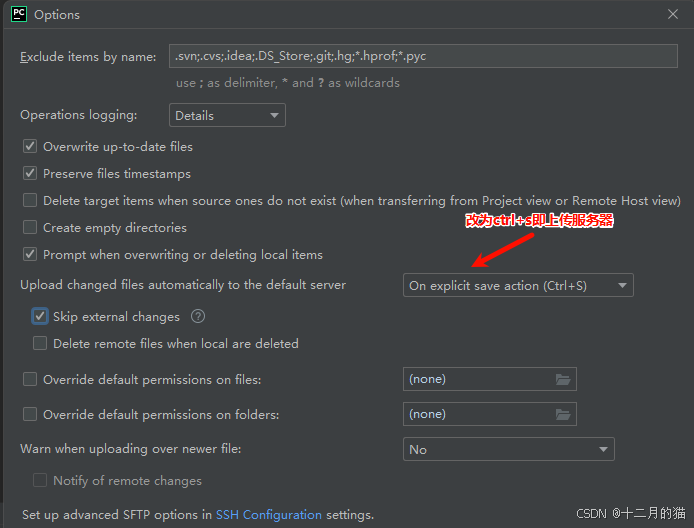Open Warn when uploading newer file dropdown
Screen dimensions: 694x528
pyautogui.click(x=509, y=449)
